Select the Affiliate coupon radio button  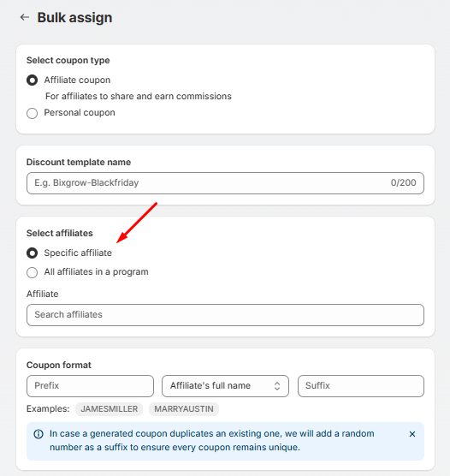click(33, 80)
